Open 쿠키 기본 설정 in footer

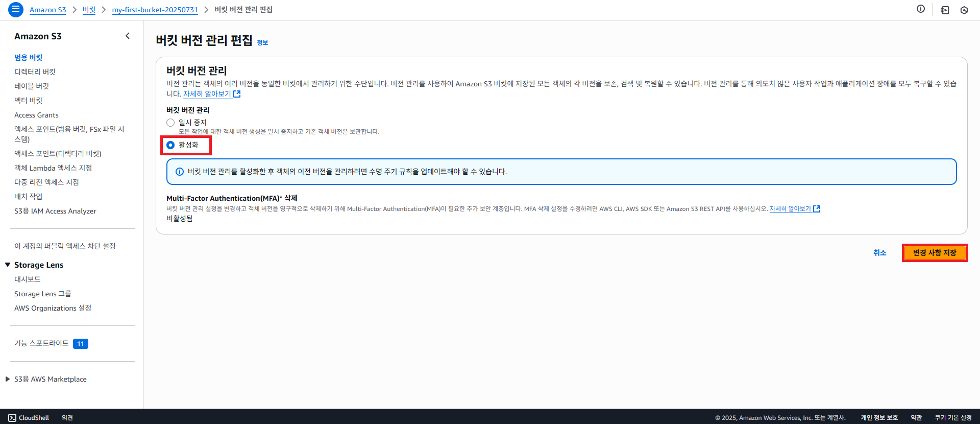(x=953, y=418)
